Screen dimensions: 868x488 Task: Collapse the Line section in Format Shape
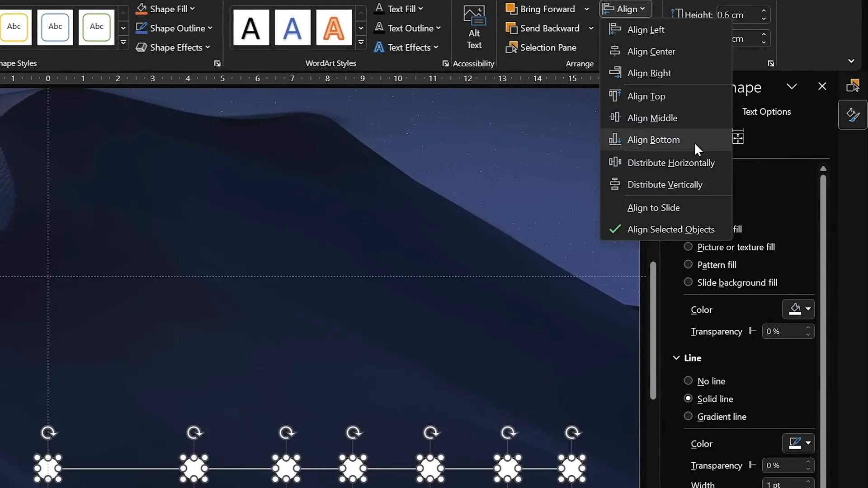coord(676,358)
